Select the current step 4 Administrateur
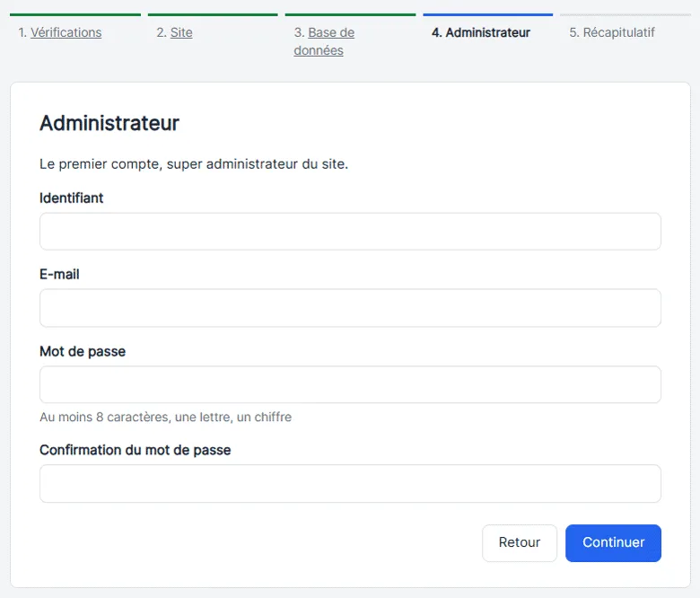 click(x=481, y=32)
